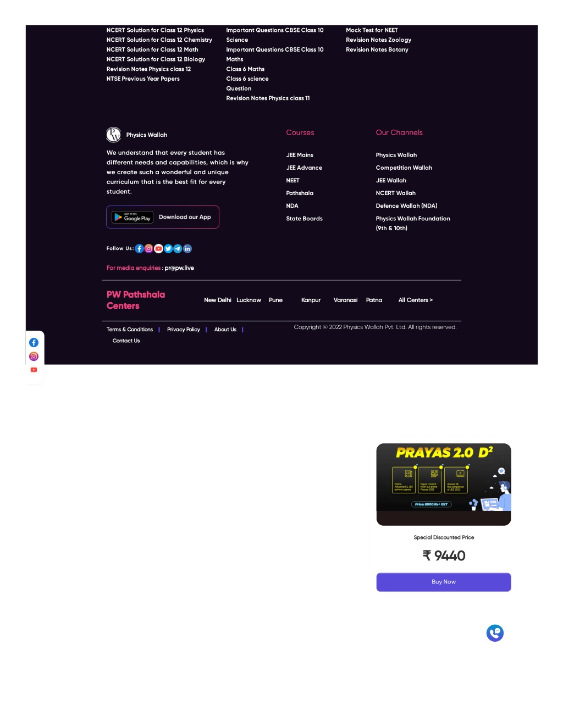Open Telegram icon in Follow Us row
The width and height of the screenshot is (563, 728).
click(x=178, y=249)
